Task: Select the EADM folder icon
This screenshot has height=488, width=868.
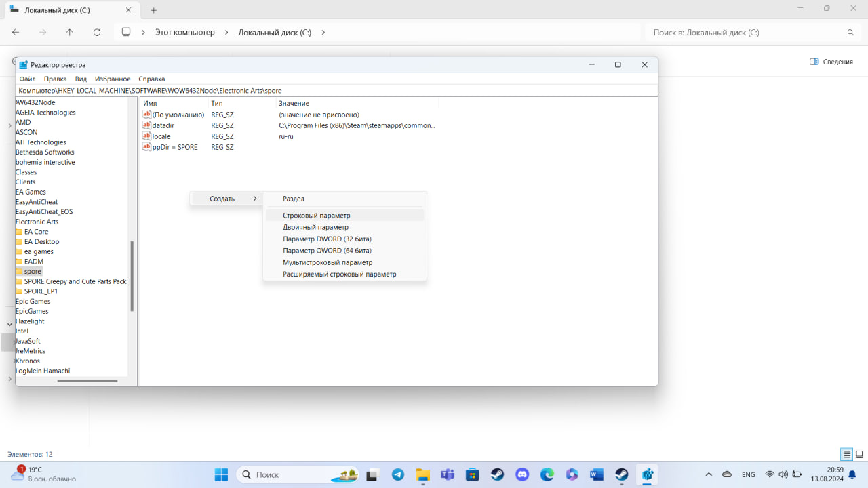Action: 18,262
